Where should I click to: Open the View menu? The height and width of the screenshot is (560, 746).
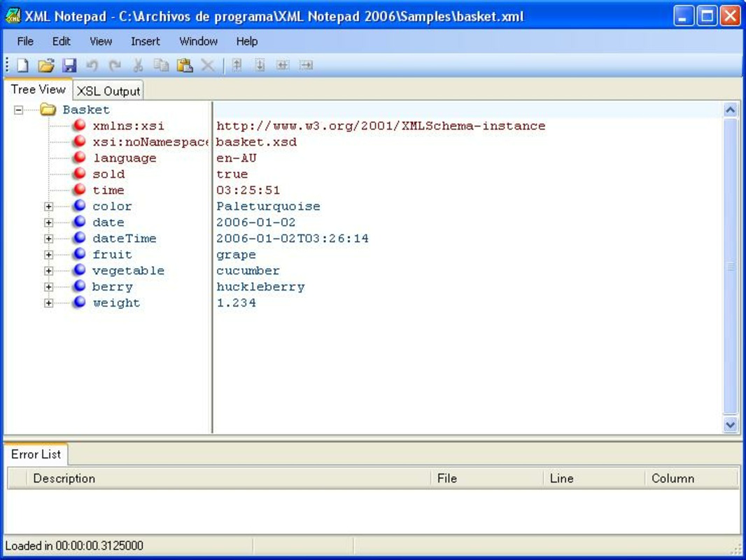click(100, 41)
